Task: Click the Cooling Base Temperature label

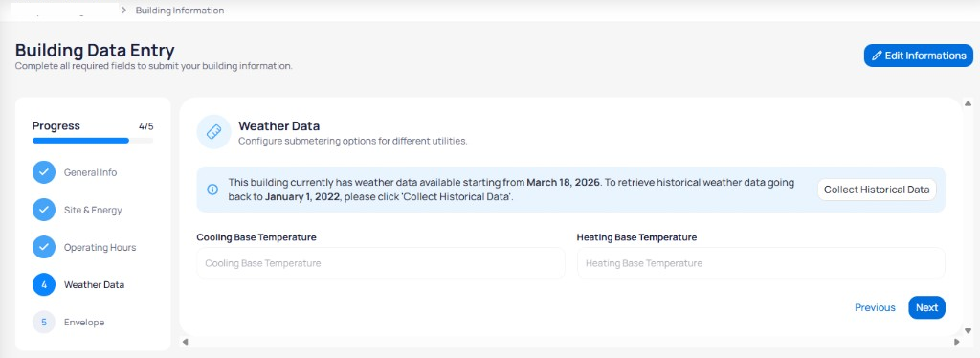Action: (x=256, y=237)
